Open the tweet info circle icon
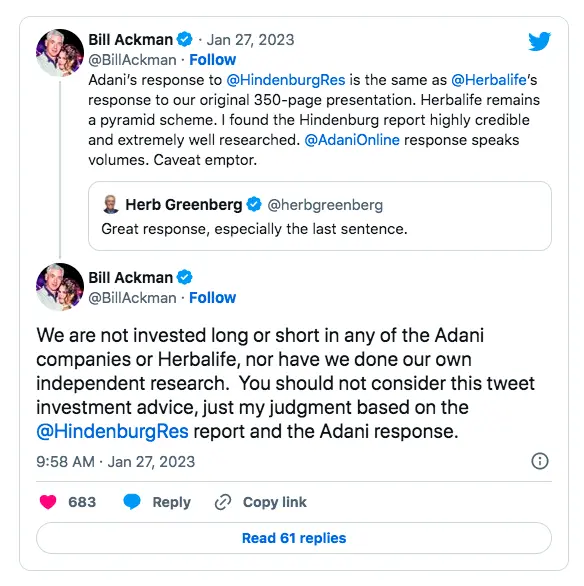 540,461
